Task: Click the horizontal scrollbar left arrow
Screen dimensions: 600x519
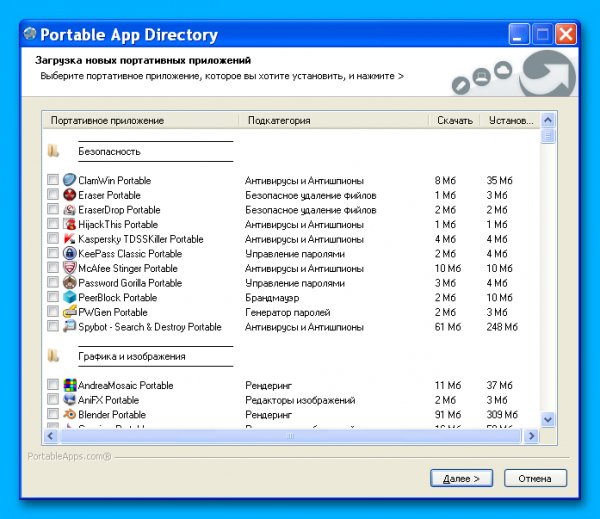Action: [50, 436]
